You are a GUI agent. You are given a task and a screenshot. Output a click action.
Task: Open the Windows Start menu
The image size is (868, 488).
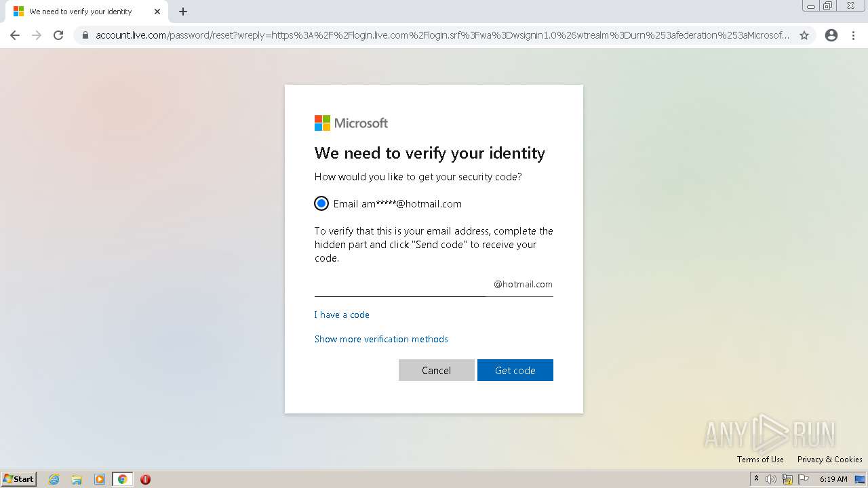pos(19,479)
